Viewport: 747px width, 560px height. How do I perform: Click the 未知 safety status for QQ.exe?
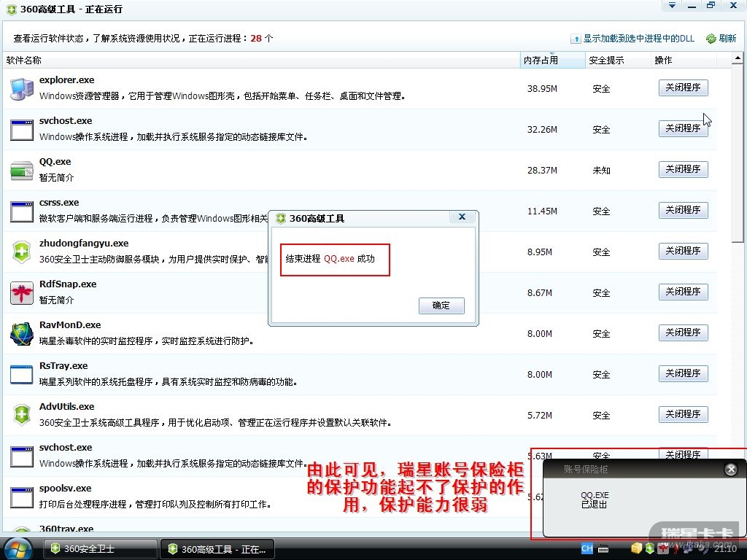pos(601,171)
